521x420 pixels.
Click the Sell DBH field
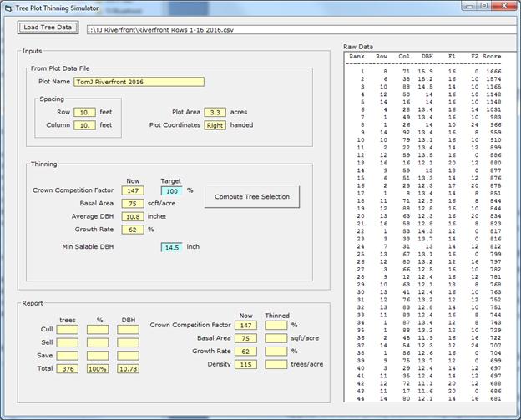coord(128,342)
